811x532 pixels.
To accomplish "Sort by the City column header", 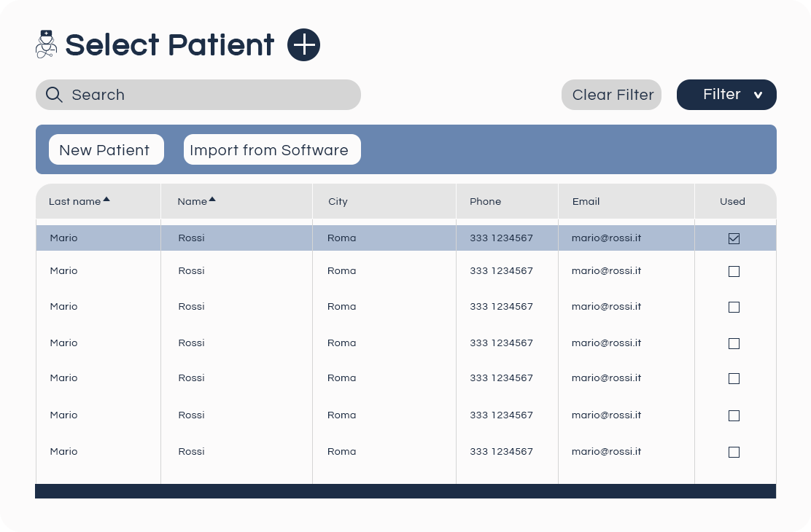I will pos(338,202).
